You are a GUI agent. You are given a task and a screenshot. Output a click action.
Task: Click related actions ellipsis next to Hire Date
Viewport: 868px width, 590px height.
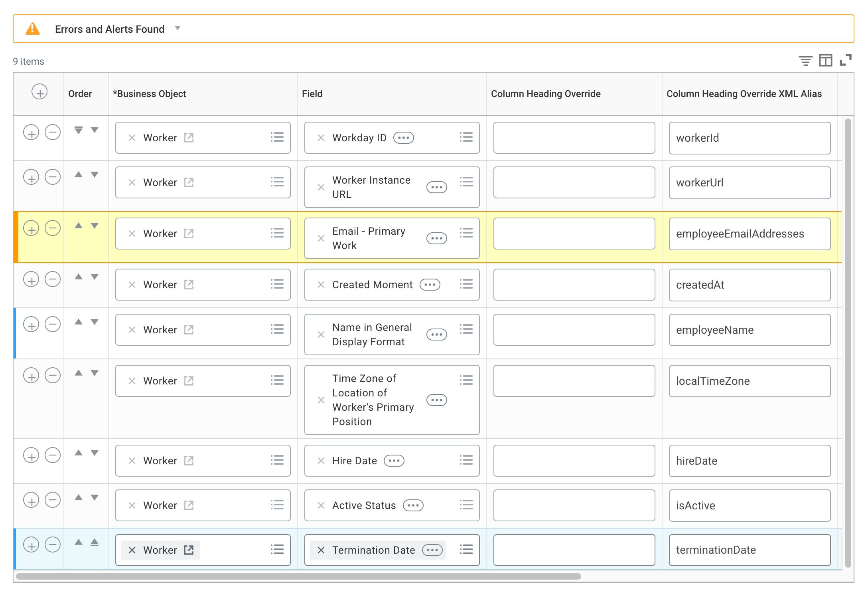point(394,461)
